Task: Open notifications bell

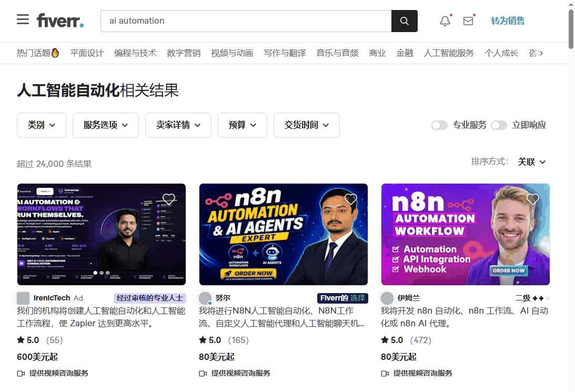Action: [445, 21]
